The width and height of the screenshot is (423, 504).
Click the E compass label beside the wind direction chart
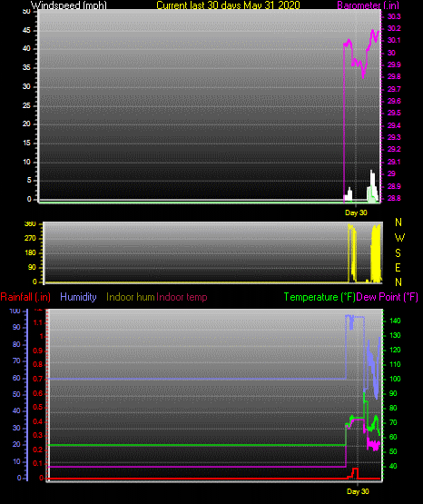coord(398,267)
